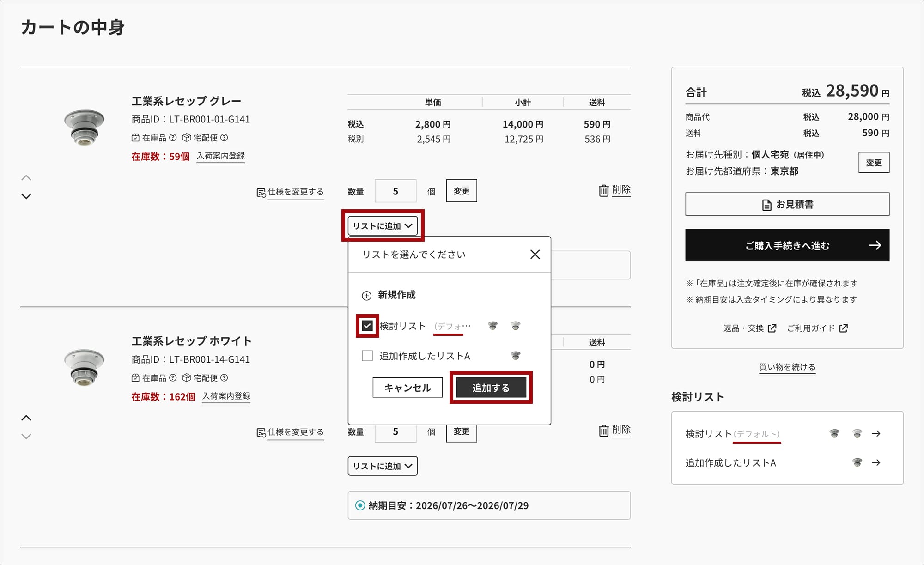The width and height of the screenshot is (924, 565).
Task: Click 入荷案内登録 link for ホワイト item
Action: pyautogui.click(x=226, y=396)
